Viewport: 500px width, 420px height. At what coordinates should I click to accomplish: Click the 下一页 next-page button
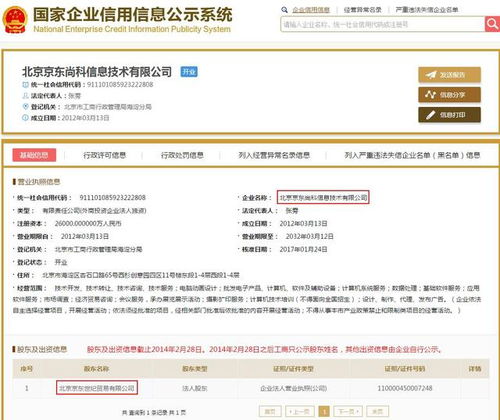pos(348,412)
